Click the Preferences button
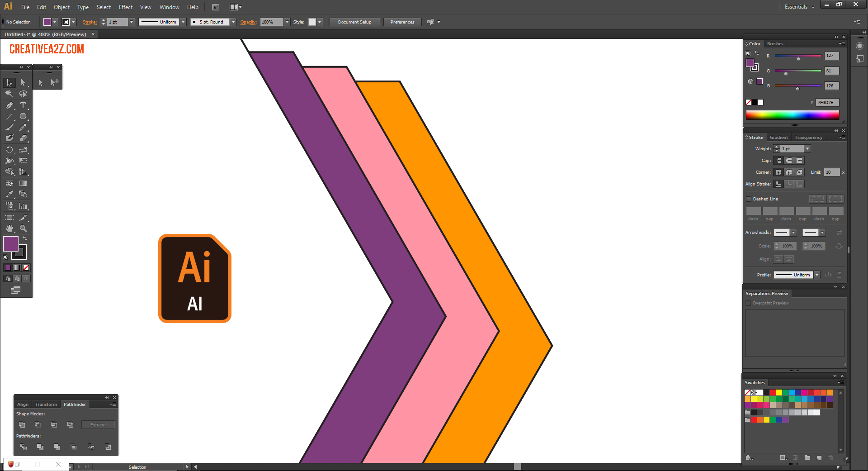The width and height of the screenshot is (868, 471). (402, 22)
